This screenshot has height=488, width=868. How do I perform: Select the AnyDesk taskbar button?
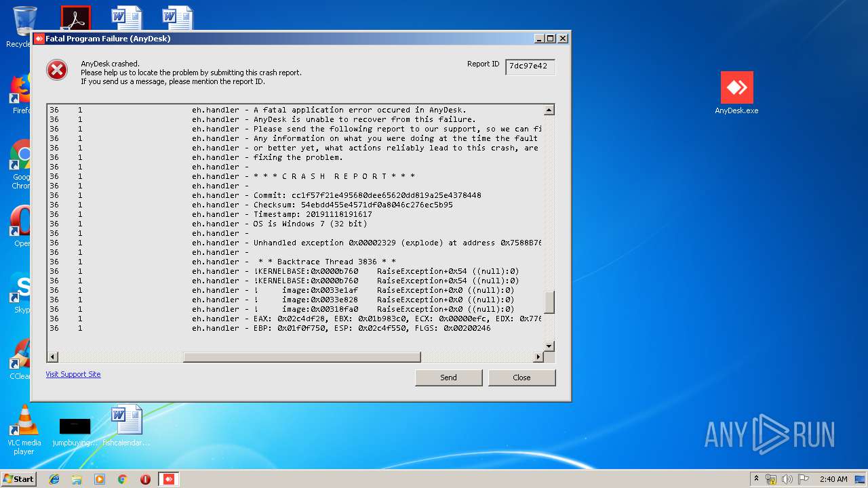pos(169,479)
